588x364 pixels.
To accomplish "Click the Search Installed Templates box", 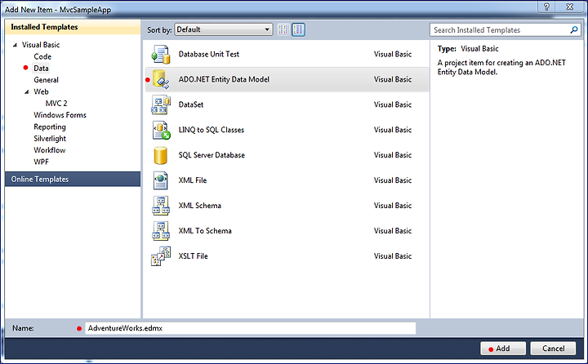I will coord(505,30).
